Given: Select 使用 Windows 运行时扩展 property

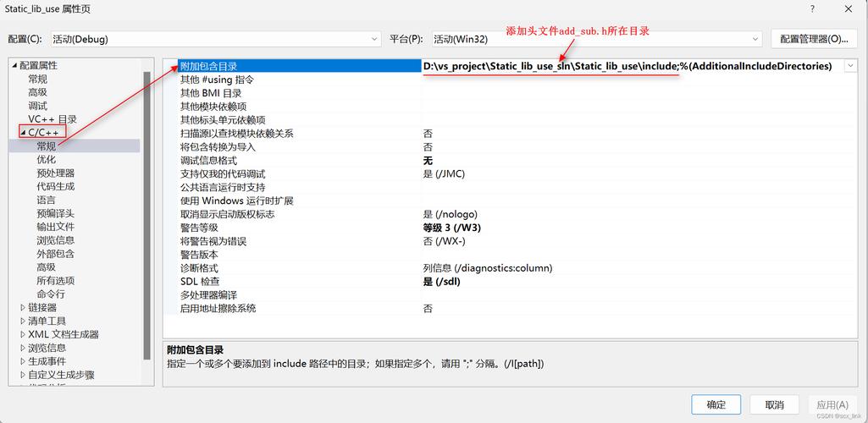Looking at the screenshot, I should pos(236,201).
